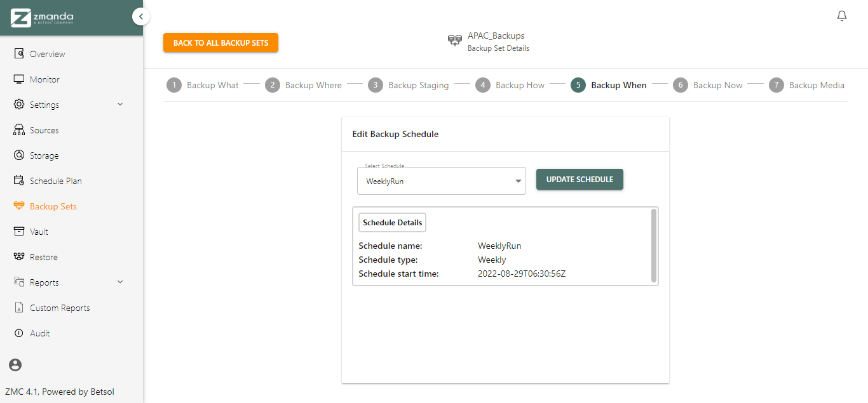Viewport: 868px width, 403px height.
Task: Click the Storage disk icon
Action: click(x=19, y=155)
